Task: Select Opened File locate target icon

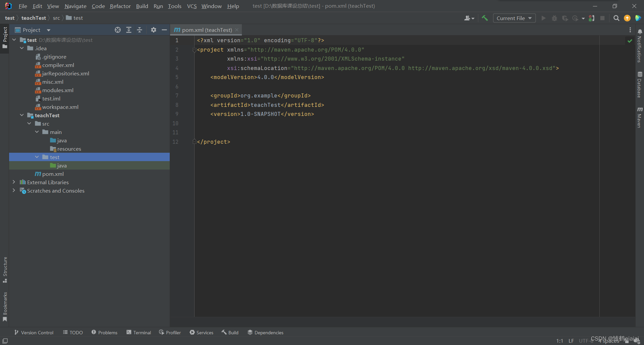Action: pos(118,30)
